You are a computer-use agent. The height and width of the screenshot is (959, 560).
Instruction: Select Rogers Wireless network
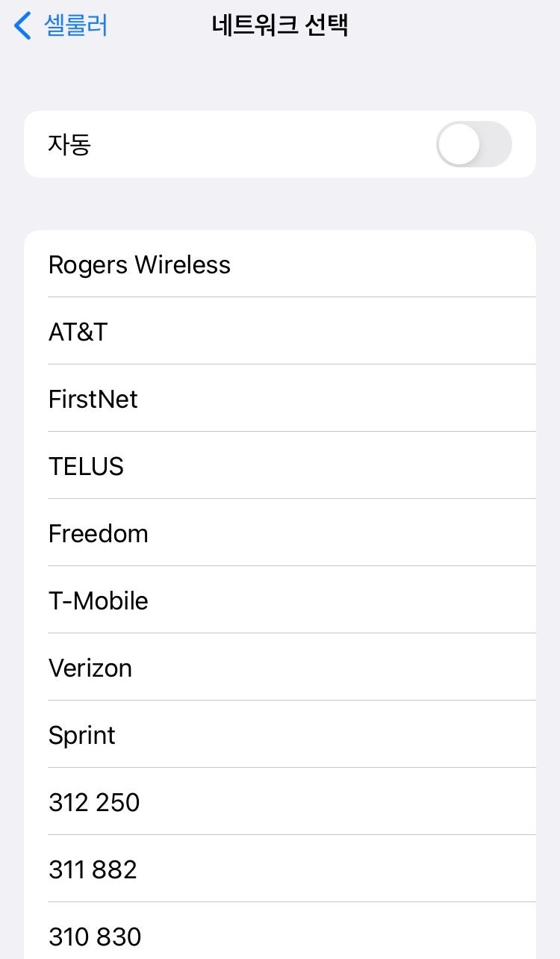(x=140, y=264)
